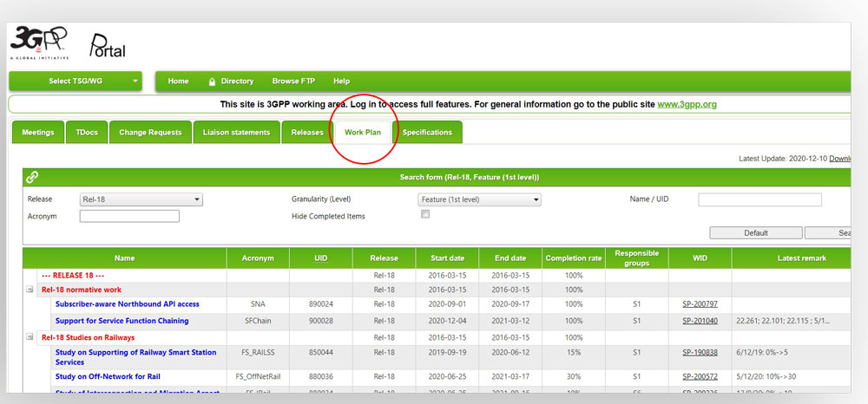The image size is (868, 404).
Task: Collapse the Rel-18 Studies on Railways group
Action: pos(30,337)
